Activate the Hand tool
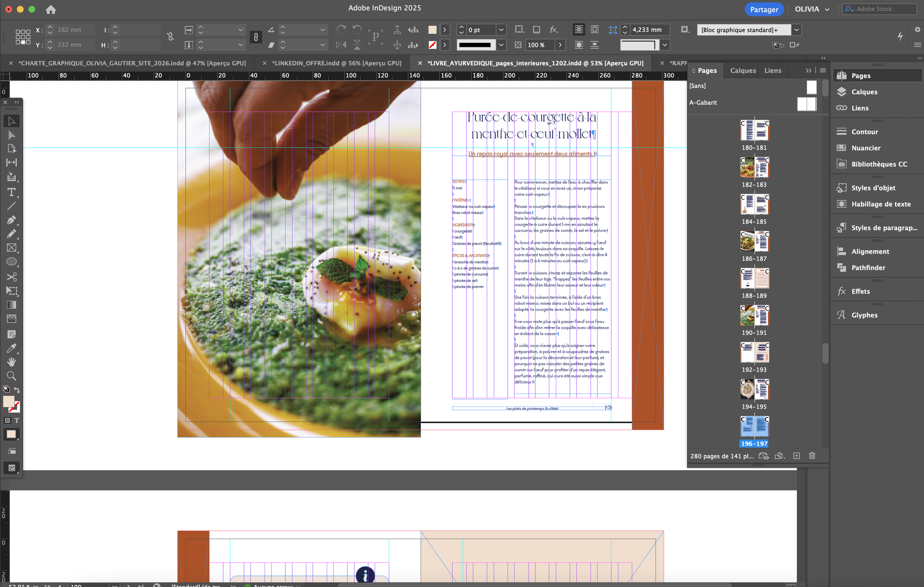The height and width of the screenshot is (587, 924). pyautogui.click(x=11, y=362)
